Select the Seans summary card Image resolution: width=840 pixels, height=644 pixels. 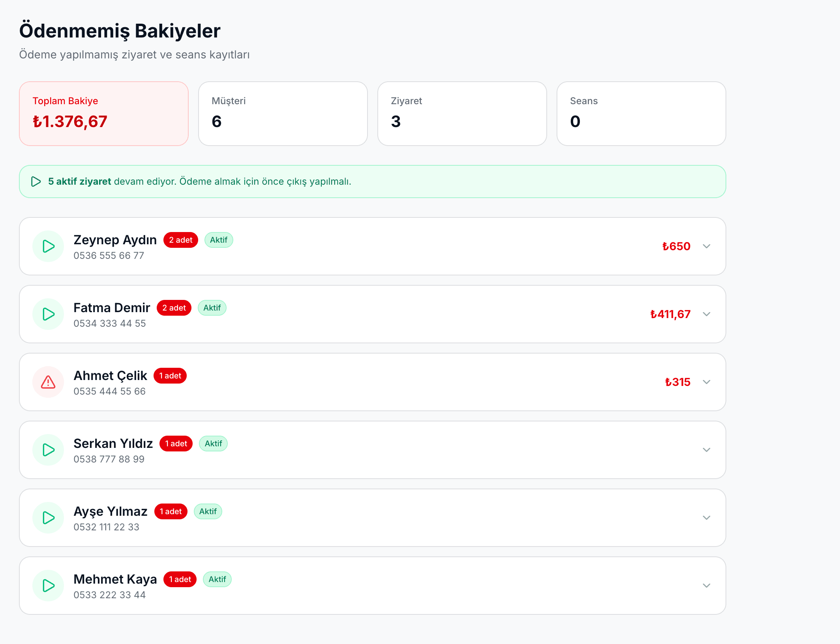(641, 113)
